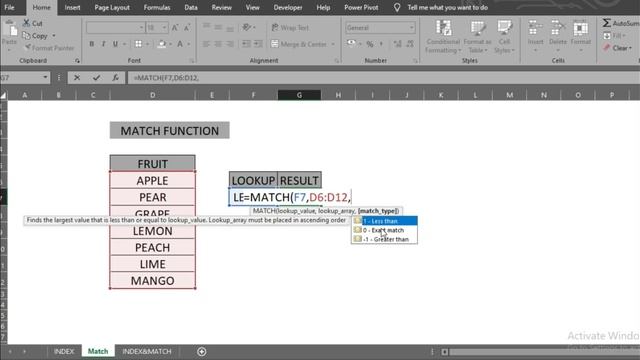
Task: Click the RESULT header cell
Action: tap(299, 180)
